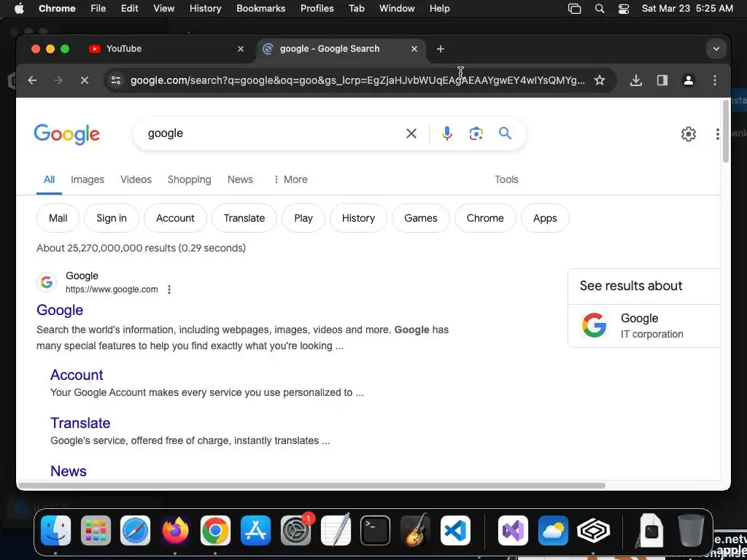Click the Games suggestion chip
The width and height of the screenshot is (747, 560).
421,218
